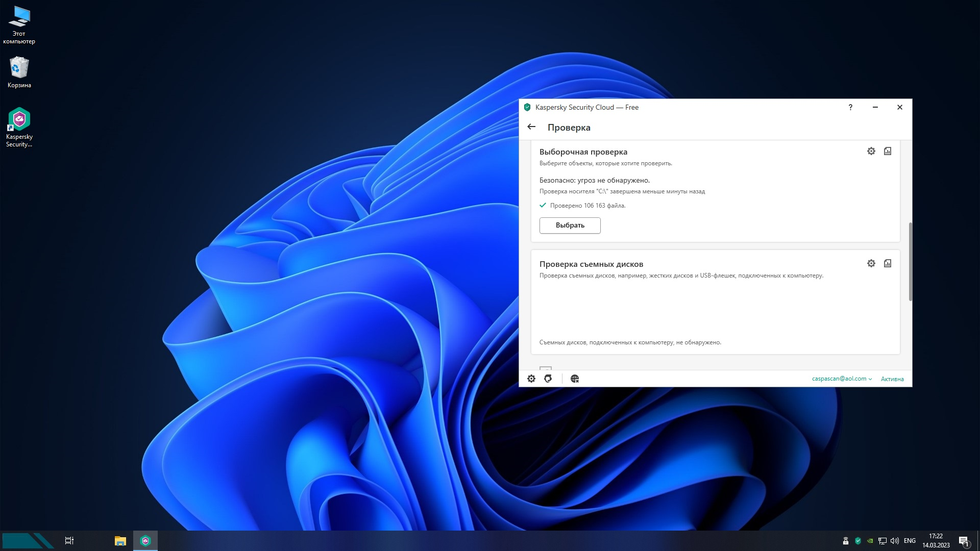
Task: Click the globe icon in Kaspersky bottom bar
Action: click(575, 379)
